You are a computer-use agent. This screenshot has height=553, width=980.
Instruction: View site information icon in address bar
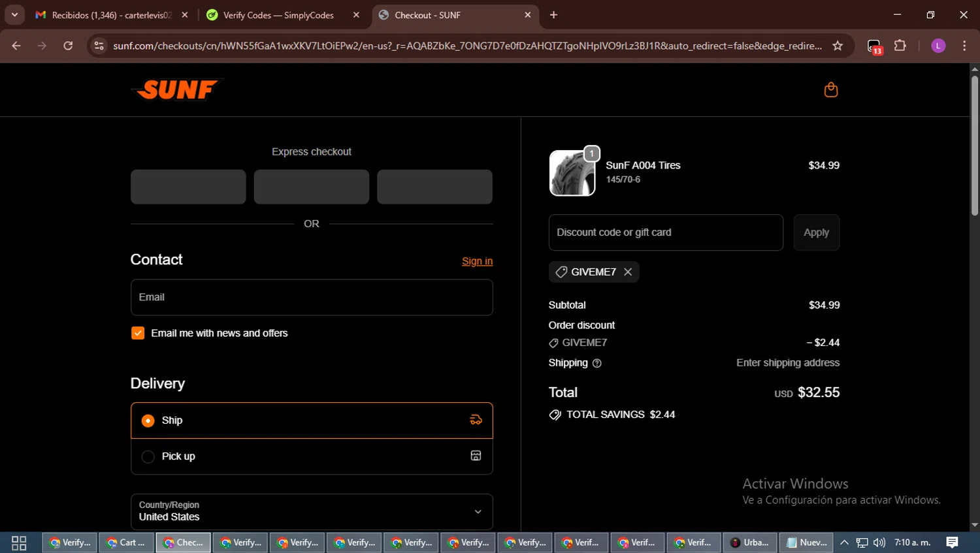tap(99, 46)
